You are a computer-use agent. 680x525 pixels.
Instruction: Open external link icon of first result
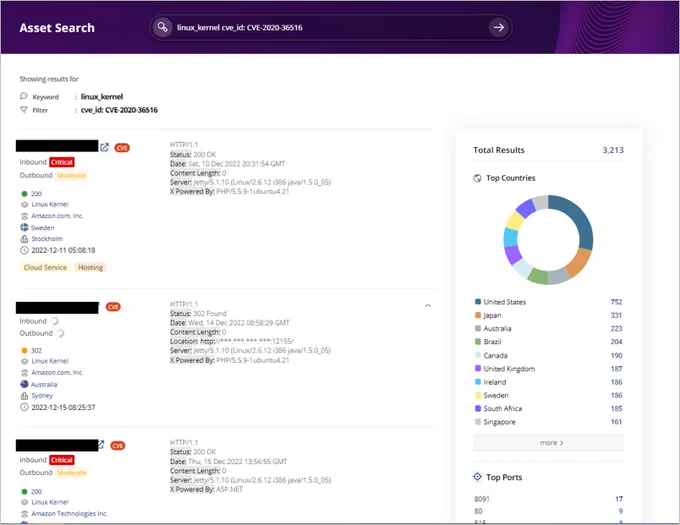point(105,147)
